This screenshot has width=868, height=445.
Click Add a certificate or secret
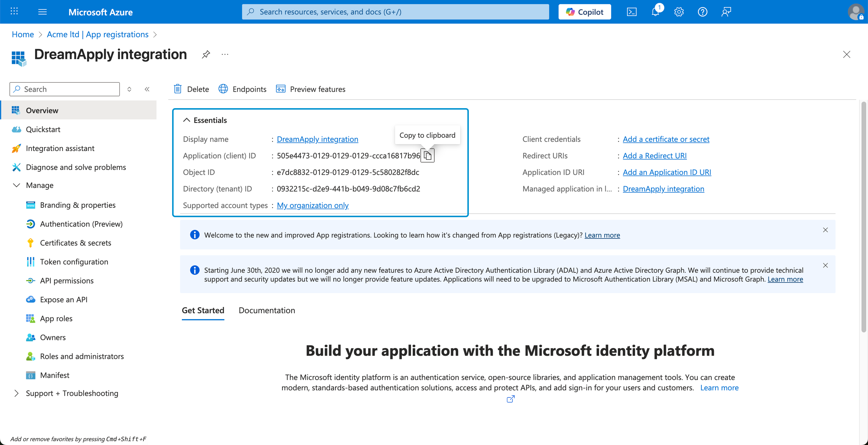(666, 139)
